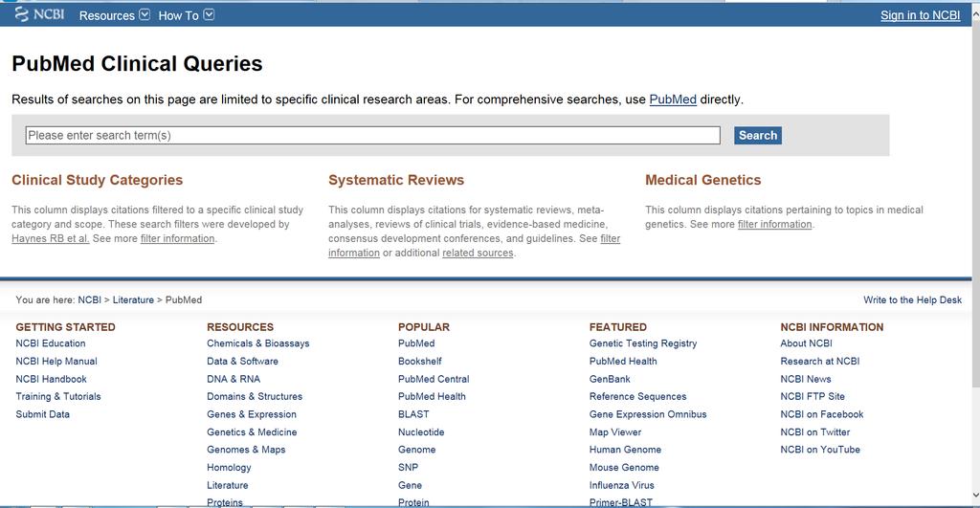Open NCBI on Twitter link
The width and height of the screenshot is (980, 508).
815,431
